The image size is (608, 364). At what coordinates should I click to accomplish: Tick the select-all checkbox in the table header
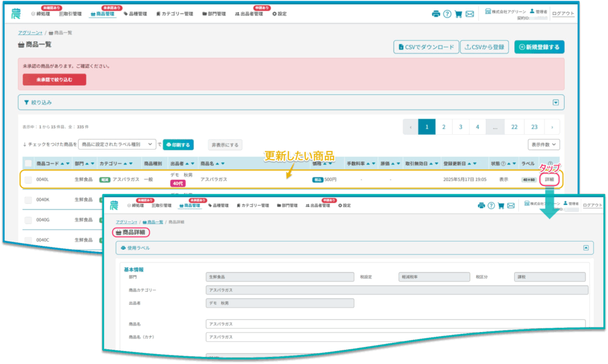(28, 163)
